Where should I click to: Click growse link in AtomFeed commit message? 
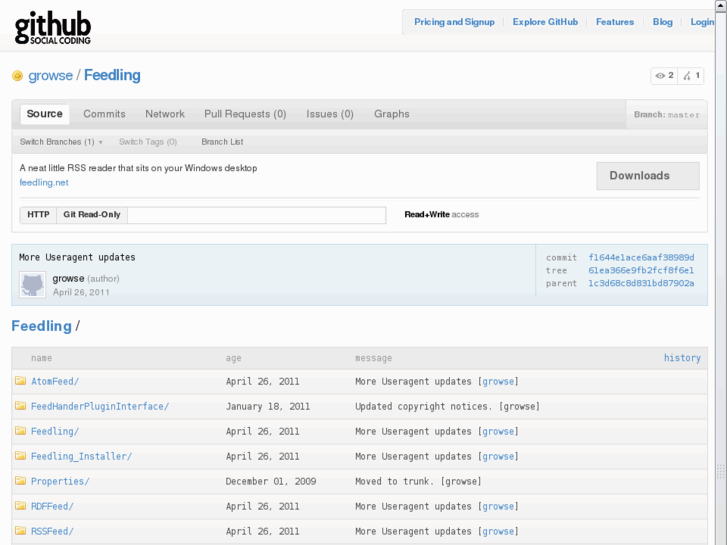pyautogui.click(x=498, y=381)
